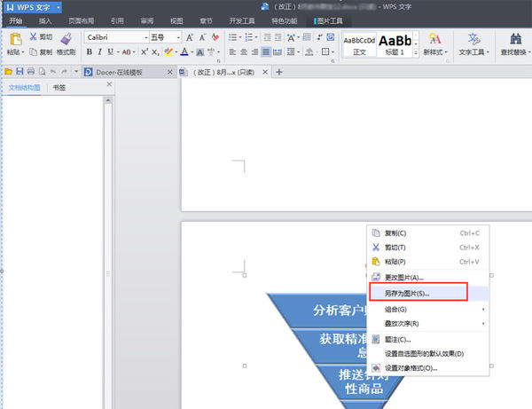The image size is (532, 409).
Task: Select the 标题 1 style
Action: pos(395,45)
